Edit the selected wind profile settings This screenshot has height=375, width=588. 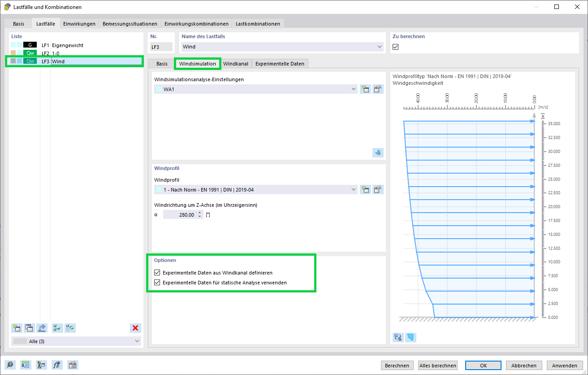(378, 189)
